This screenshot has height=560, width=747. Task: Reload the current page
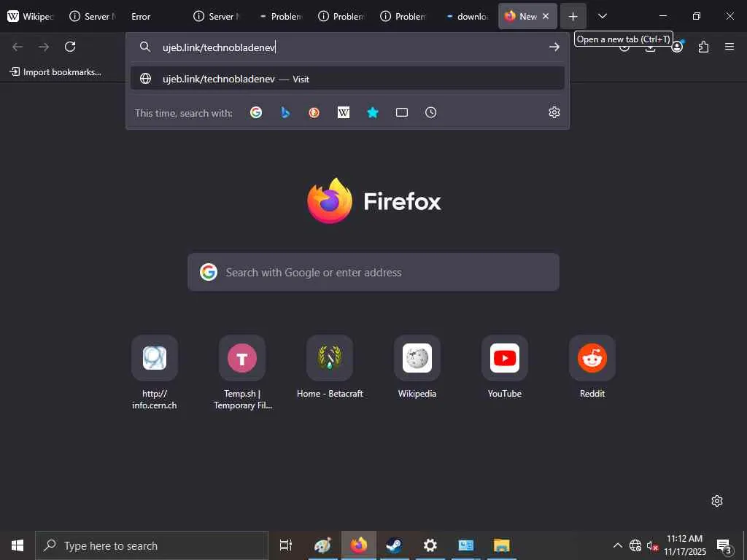click(70, 47)
